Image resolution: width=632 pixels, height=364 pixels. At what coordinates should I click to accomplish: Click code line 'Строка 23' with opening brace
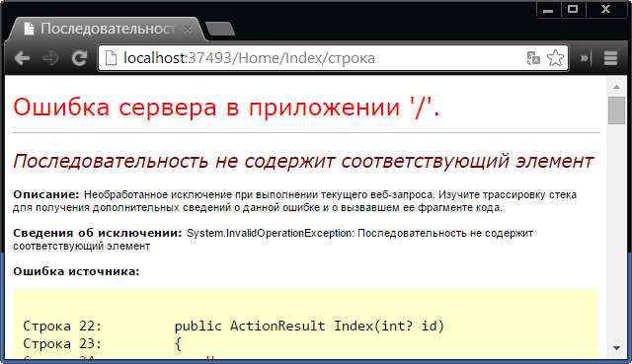103,344
